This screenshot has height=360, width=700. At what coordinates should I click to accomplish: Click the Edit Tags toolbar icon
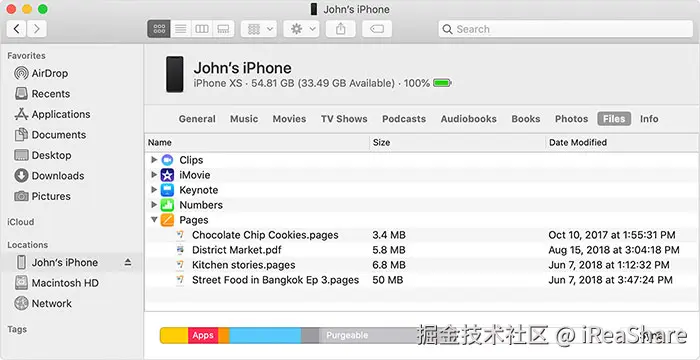(x=377, y=29)
